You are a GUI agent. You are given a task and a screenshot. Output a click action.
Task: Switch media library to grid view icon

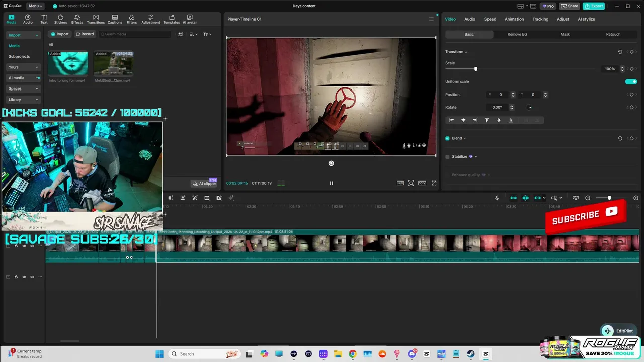click(x=181, y=34)
